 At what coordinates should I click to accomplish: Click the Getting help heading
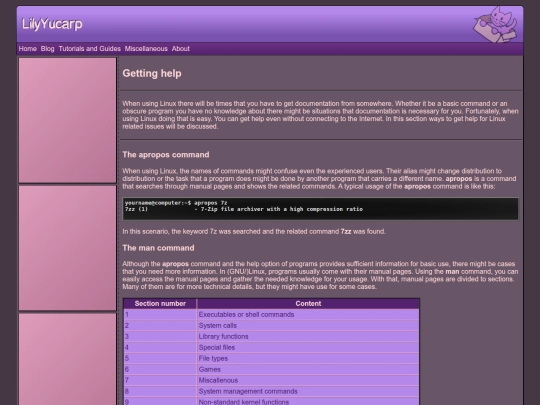click(152, 73)
